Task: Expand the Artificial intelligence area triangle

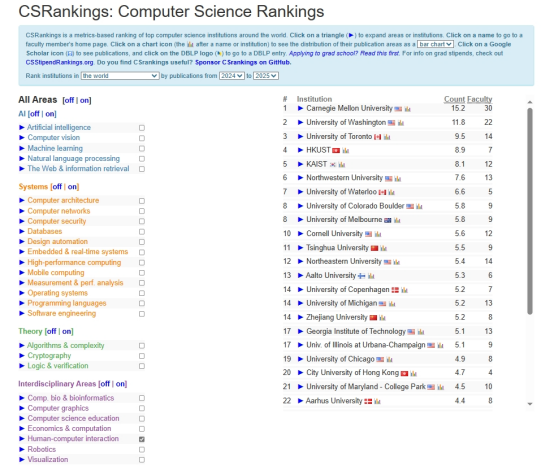Action: click(x=22, y=128)
